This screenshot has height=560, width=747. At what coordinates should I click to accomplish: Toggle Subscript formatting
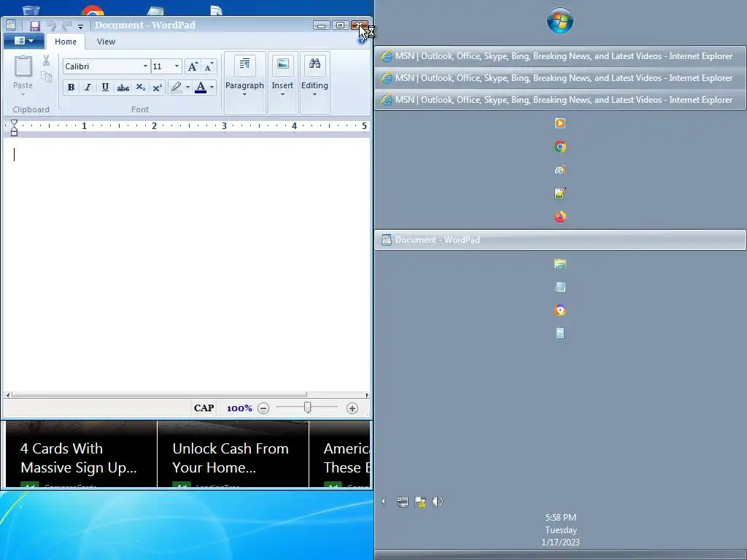click(140, 87)
